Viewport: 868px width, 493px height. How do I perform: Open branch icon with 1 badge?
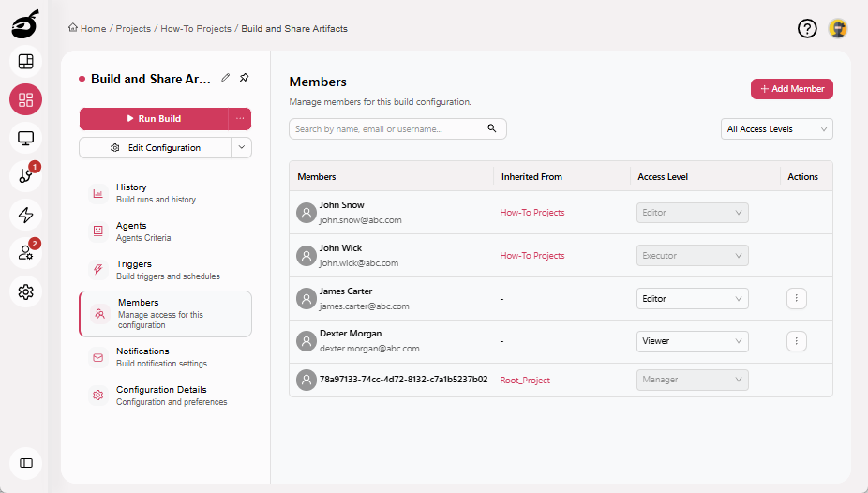pos(25,176)
